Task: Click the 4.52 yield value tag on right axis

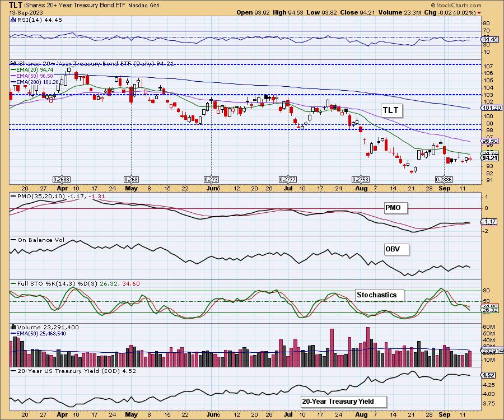Action: (488, 375)
